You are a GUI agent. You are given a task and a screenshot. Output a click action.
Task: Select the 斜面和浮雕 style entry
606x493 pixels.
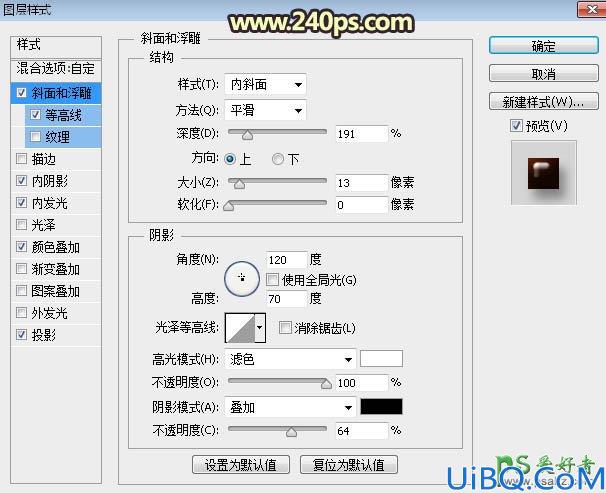56,93
